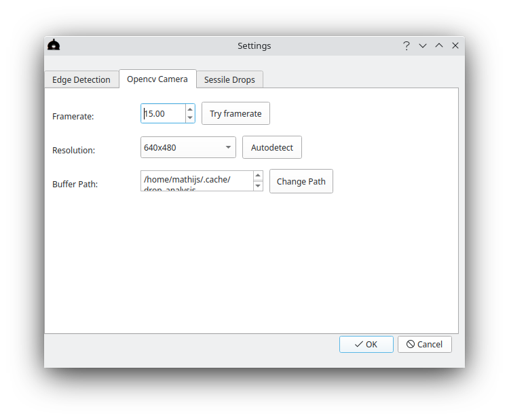Click the Resolution label
Screen dimensions: 509x420
point(74,150)
